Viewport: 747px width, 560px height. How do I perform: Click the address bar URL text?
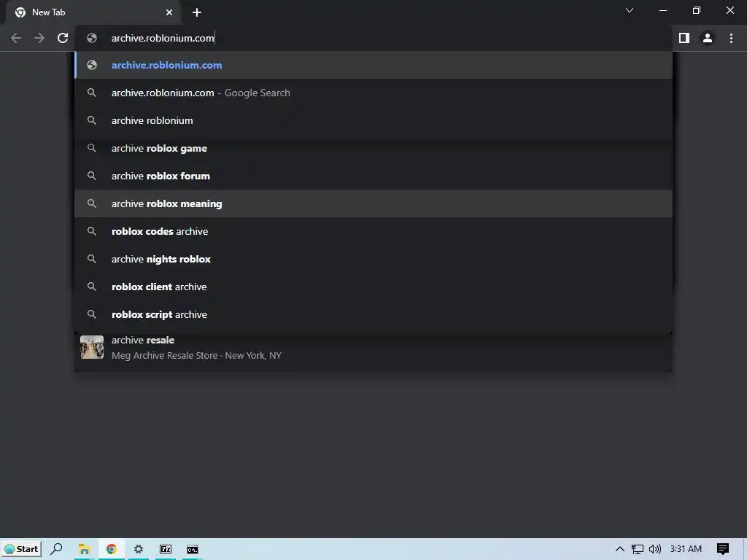(163, 38)
